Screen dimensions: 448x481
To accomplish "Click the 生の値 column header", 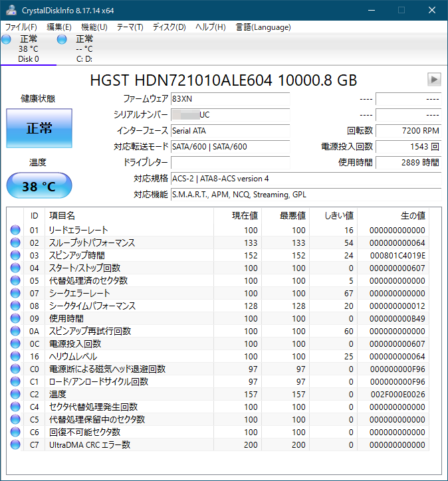I will (x=393, y=216).
